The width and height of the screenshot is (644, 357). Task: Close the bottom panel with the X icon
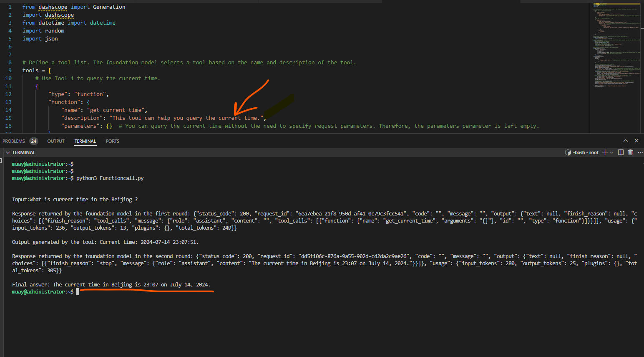click(636, 141)
